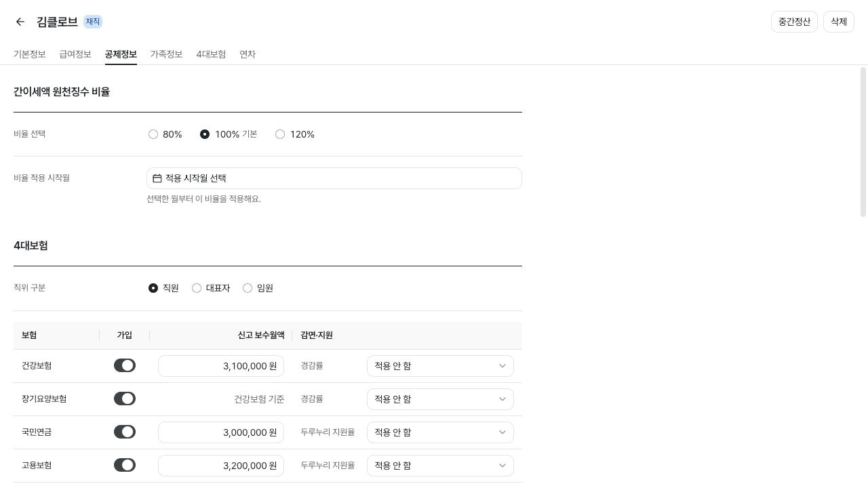
Task: Choose 직원 position radio button
Action: pos(153,288)
